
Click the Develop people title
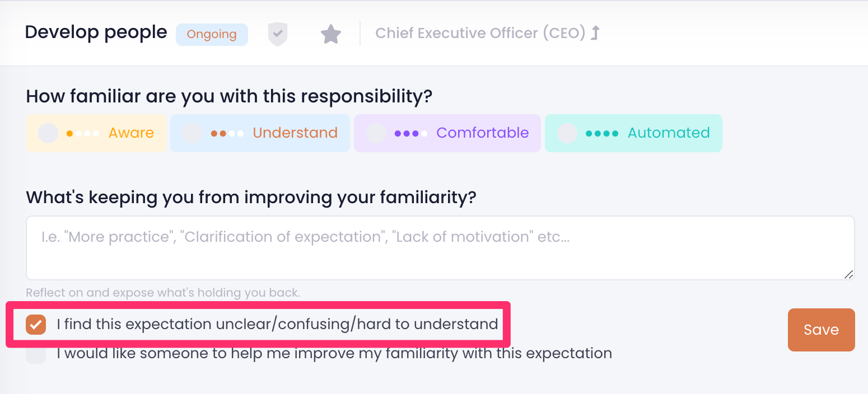pyautogui.click(x=96, y=32)
